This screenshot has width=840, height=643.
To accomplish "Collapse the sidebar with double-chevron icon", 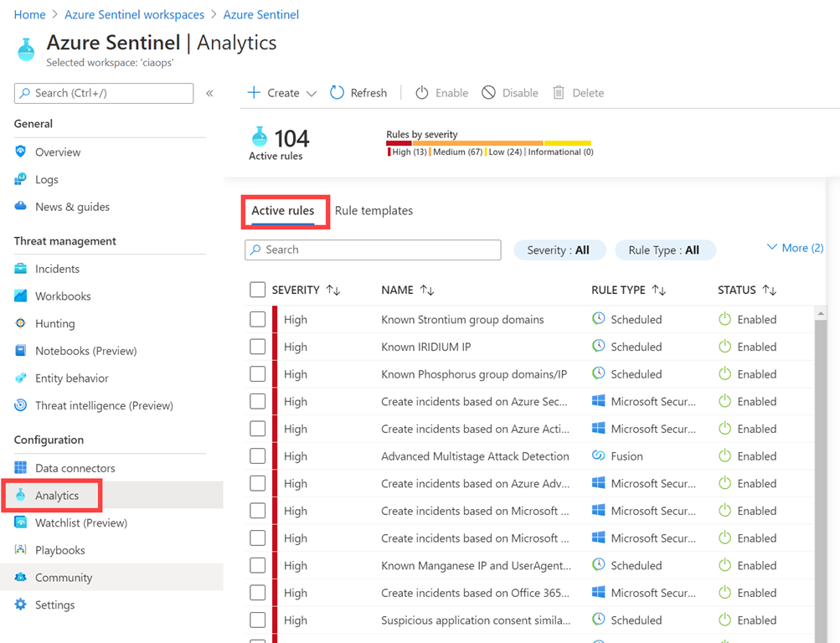I will click(209, 93).
